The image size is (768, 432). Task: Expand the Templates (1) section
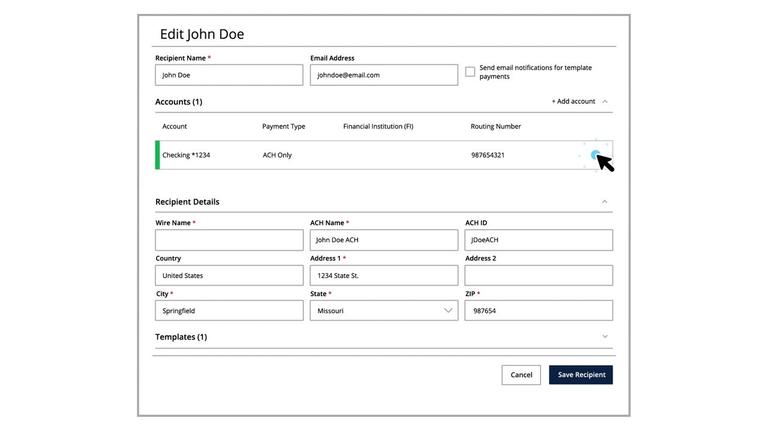tap(605, 336)
